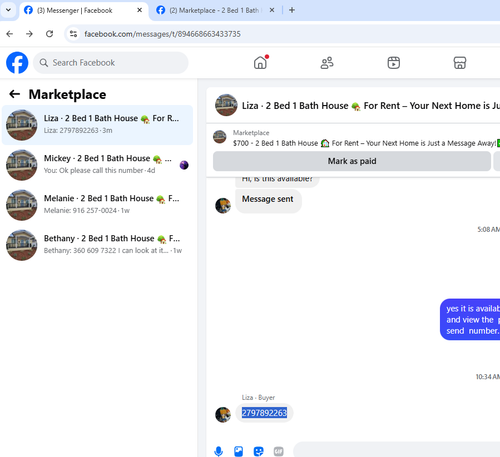
Task: Close the Messenger | Facebook tab
Action: (x=140, y=10)
